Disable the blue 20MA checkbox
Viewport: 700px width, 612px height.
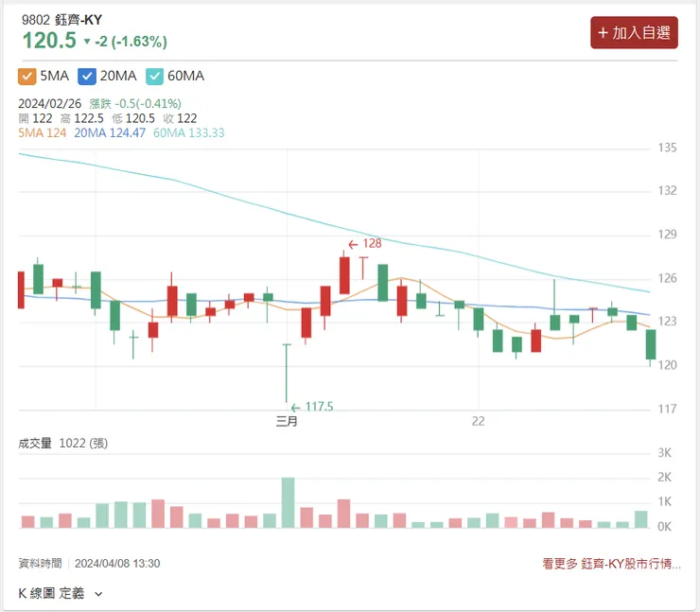88,76
